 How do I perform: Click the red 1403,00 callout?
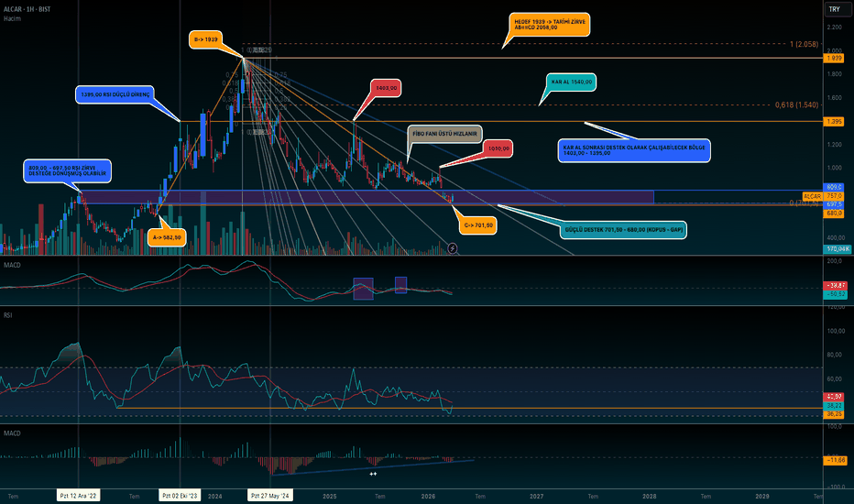coord(386,88)
